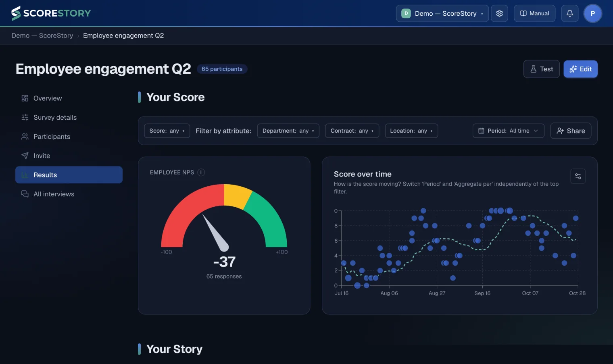Click the 65 participants badge
Viewport: 613px width, 364px height.
click(222, 69)
